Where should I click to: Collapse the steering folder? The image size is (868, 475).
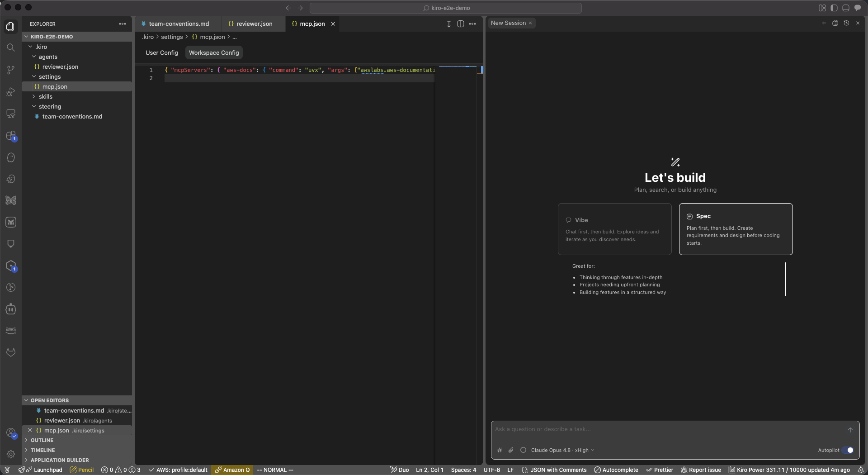tap(34, 106)
